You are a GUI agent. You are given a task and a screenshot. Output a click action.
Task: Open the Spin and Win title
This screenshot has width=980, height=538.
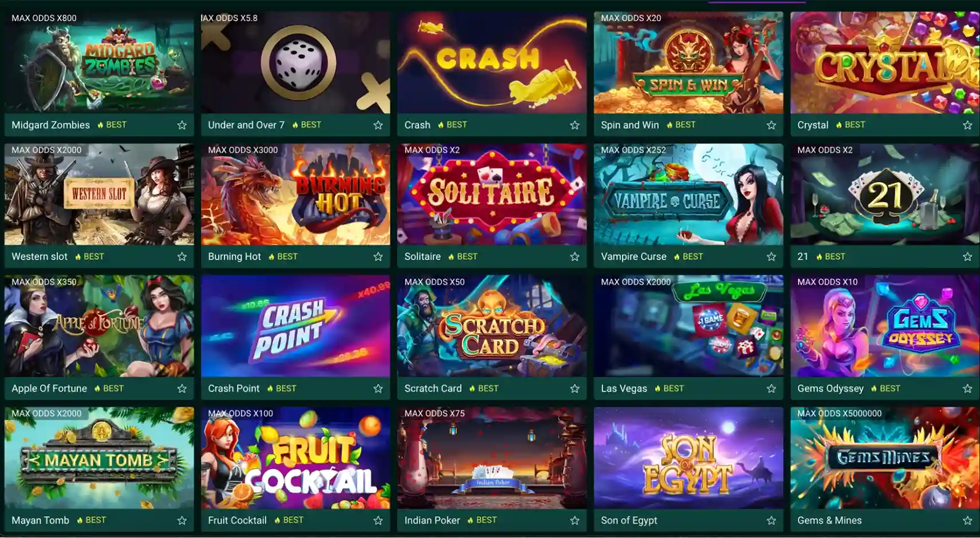[x=629, y=125]
